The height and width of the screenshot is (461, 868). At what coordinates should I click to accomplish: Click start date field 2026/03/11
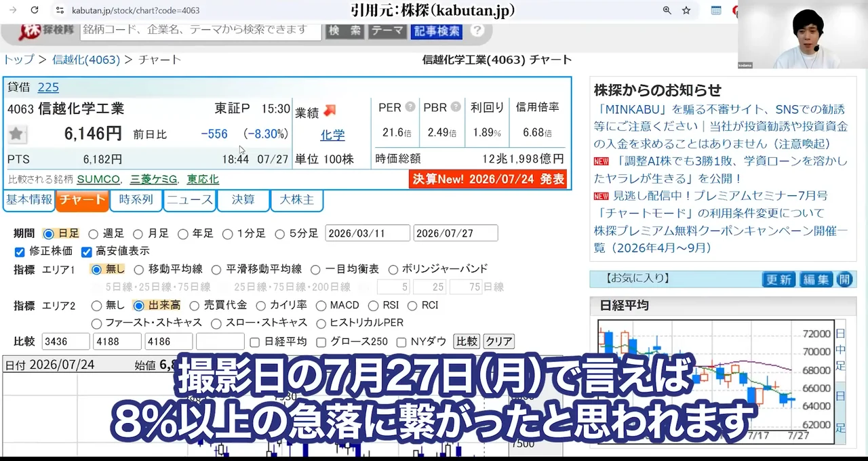(368, 233)
